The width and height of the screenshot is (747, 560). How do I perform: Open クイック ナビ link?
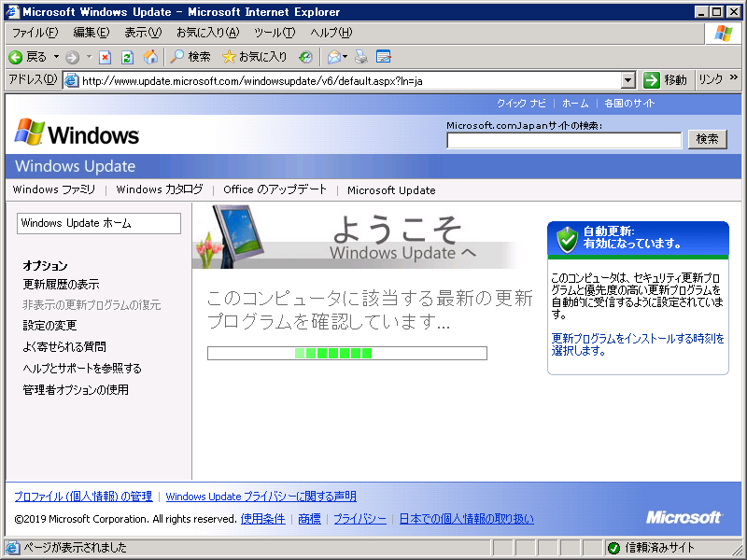coord(521,104)
